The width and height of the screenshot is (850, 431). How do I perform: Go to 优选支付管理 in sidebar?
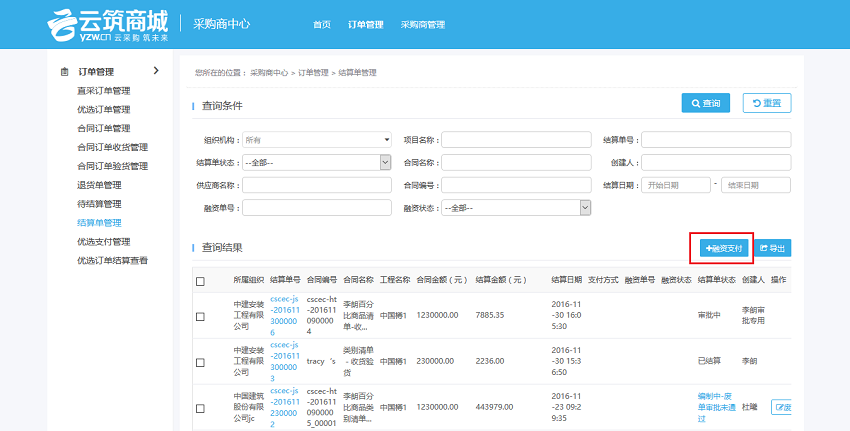click(104, 242)
